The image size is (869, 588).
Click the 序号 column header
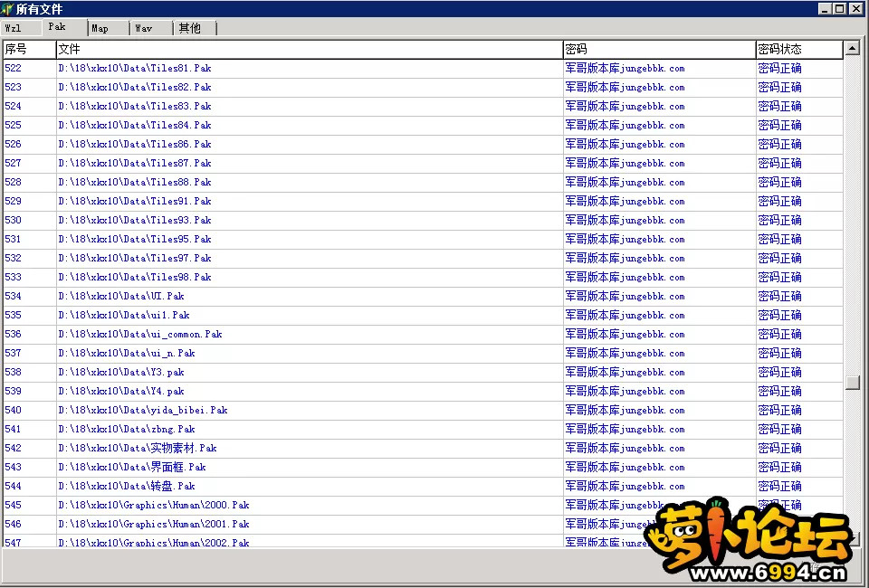pos(29,49)
